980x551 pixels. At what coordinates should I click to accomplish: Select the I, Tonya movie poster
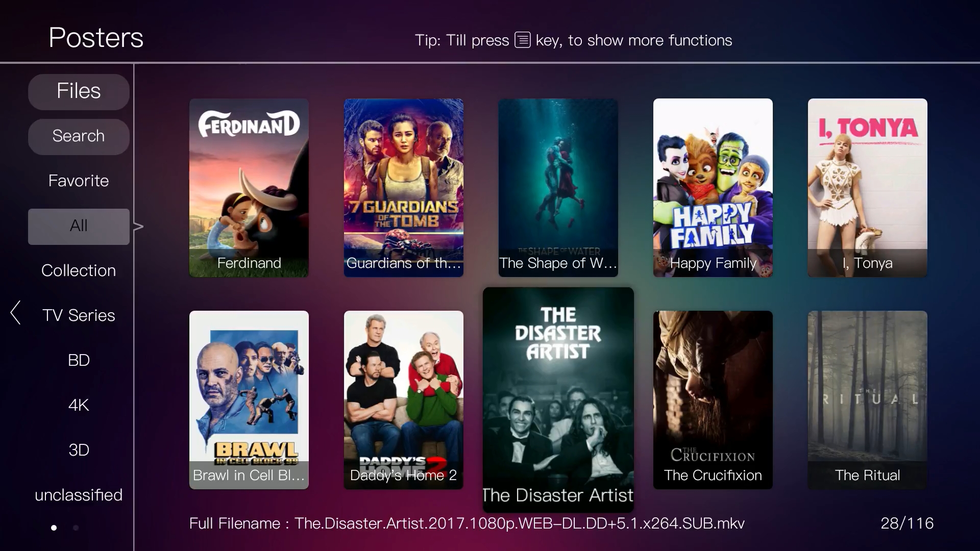tap(868, 188)
